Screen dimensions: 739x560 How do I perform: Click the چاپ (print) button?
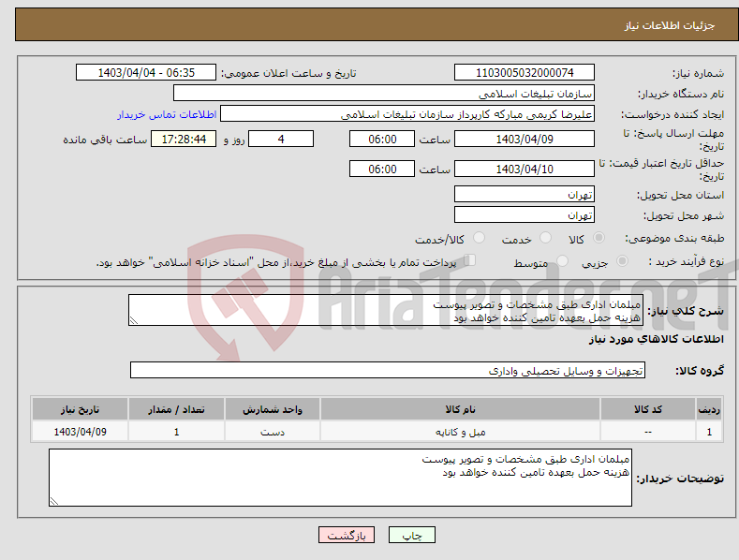[x=411, y=535]
